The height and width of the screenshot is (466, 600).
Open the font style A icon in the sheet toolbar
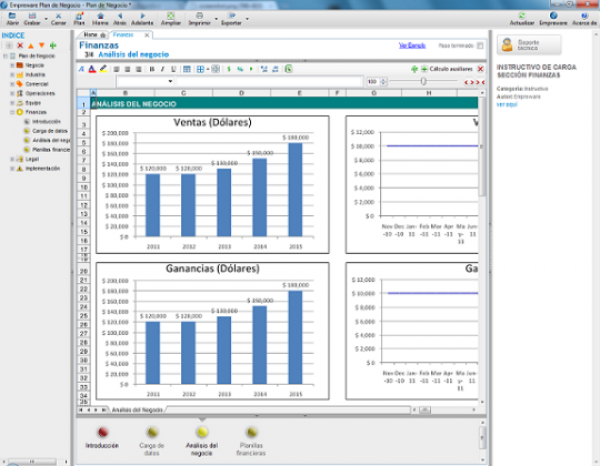coord(81,69)
